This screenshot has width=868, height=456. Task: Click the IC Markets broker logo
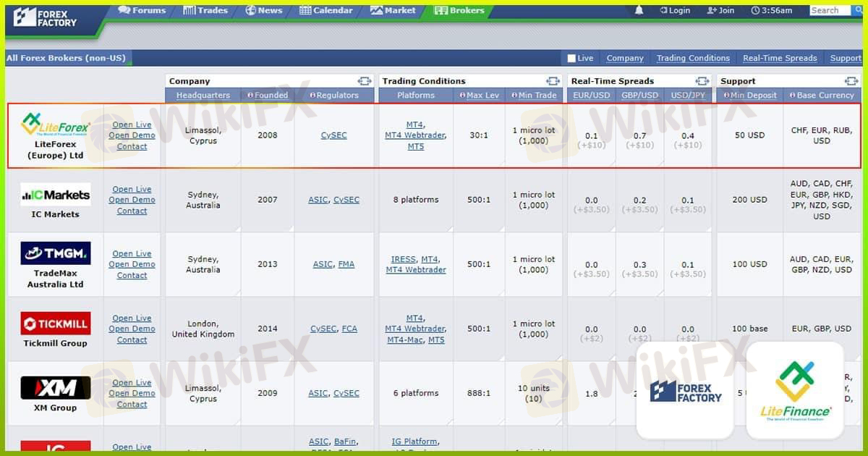tap(56, 194)
